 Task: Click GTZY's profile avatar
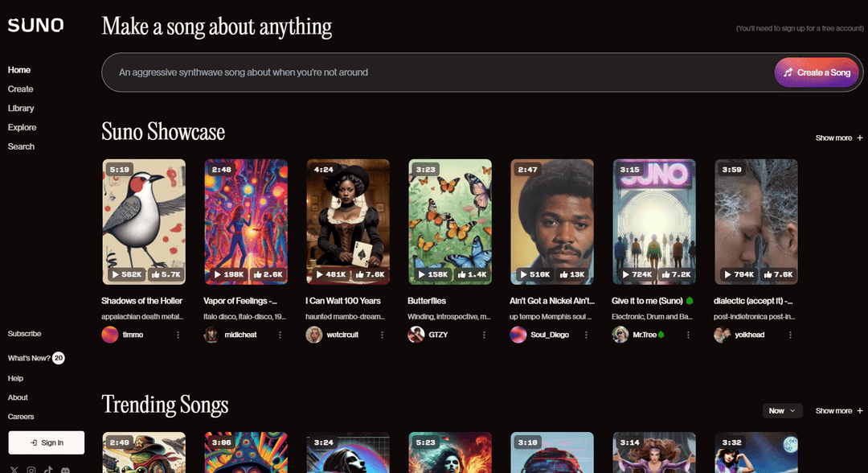[416, 335]
